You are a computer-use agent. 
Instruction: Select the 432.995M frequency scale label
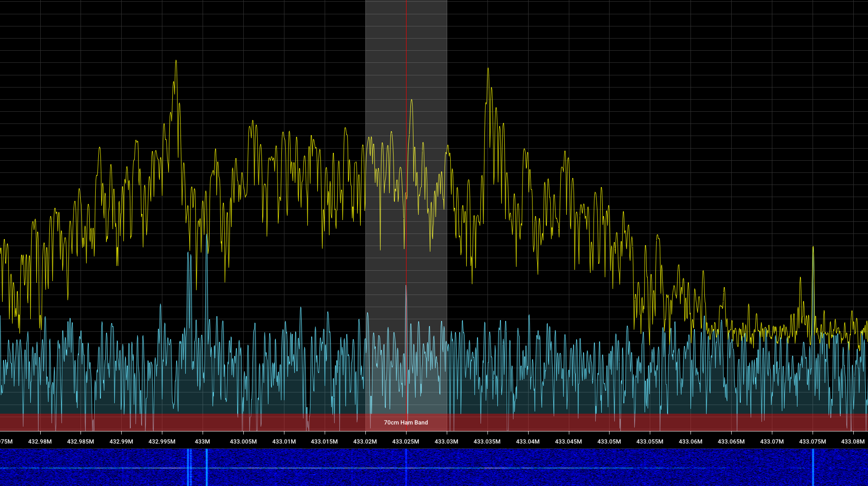tap(162, 441)
